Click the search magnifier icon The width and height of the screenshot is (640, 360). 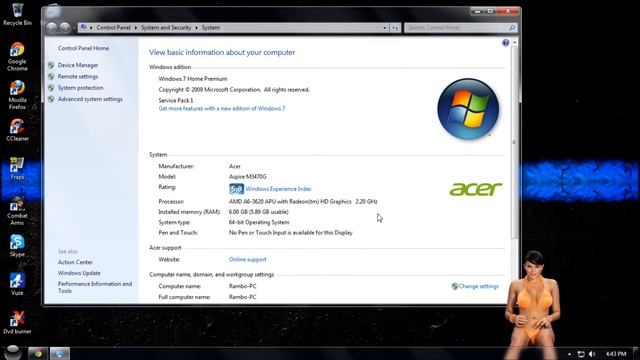512,28
